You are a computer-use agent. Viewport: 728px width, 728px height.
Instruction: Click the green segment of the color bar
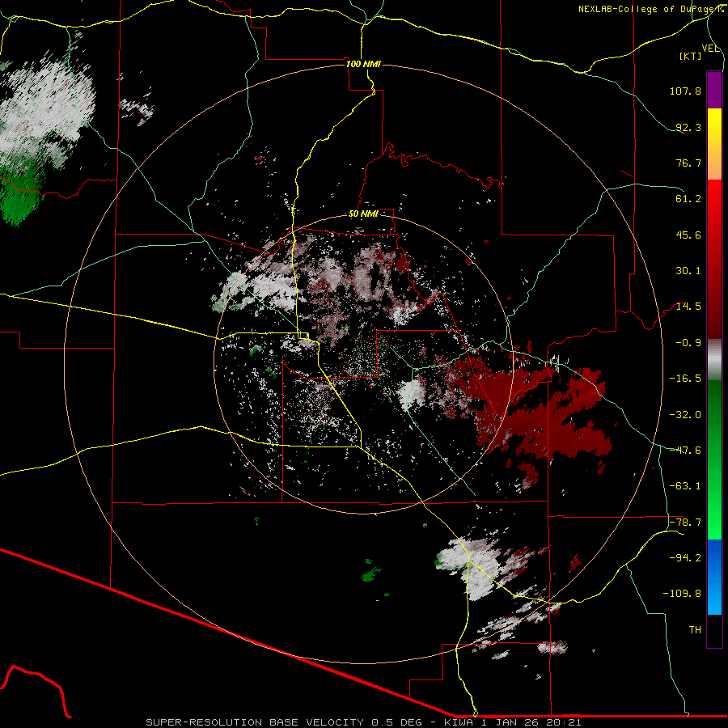click(x=714, y=459)
